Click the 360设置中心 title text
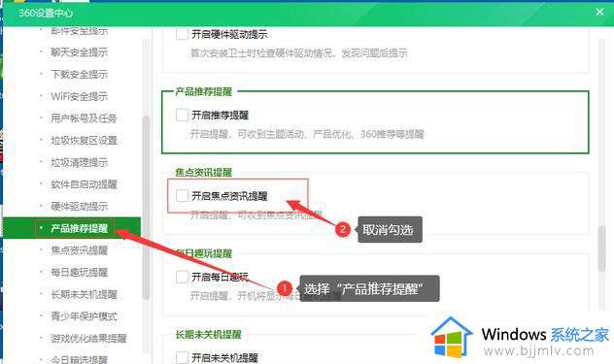614x364 pixels. tap(47, 13)
